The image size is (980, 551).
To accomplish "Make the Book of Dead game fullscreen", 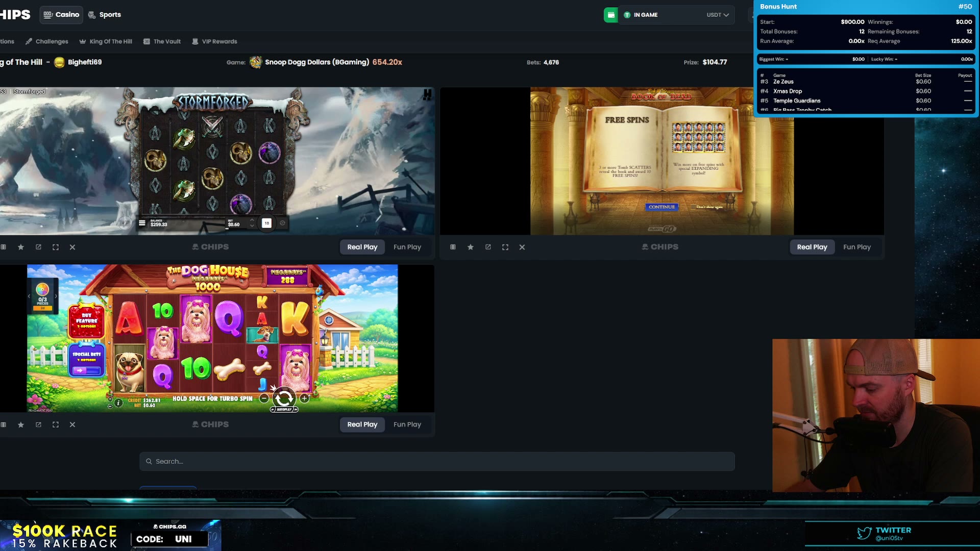I will point(505,247).
